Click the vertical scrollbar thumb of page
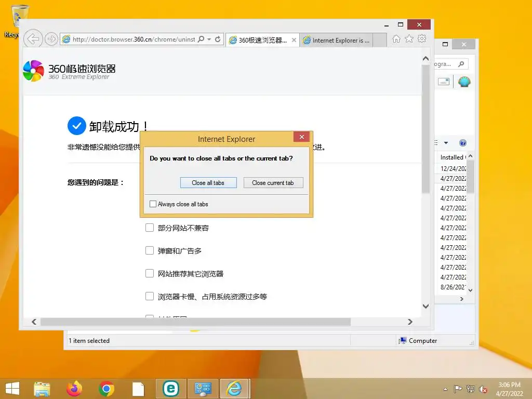532x399 pixels. (425, 128)
